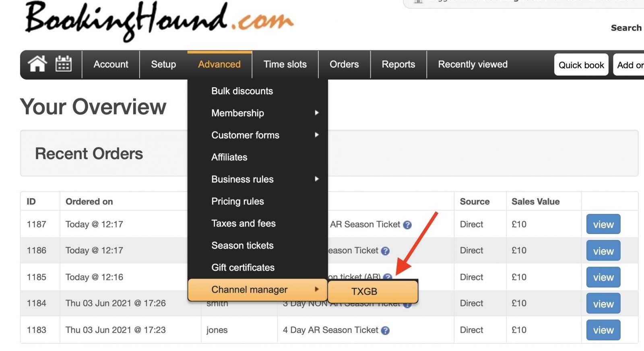
Task: Click the Ordered on column header
Action: pyautogui.click(x=89, y=201)
